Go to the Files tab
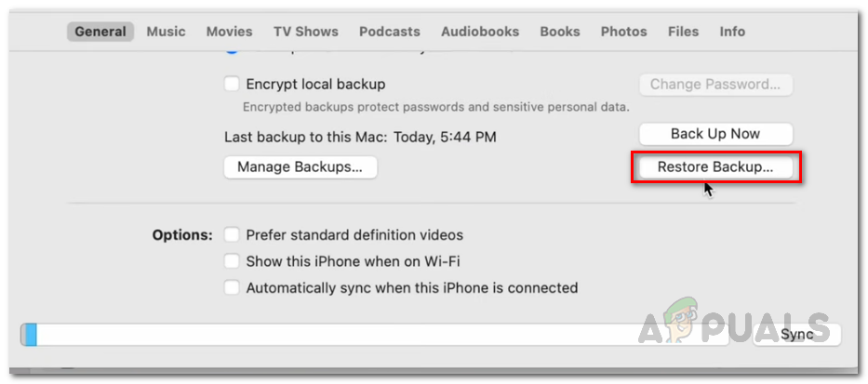Screen dimensions: 868x384 coord(684,32)
